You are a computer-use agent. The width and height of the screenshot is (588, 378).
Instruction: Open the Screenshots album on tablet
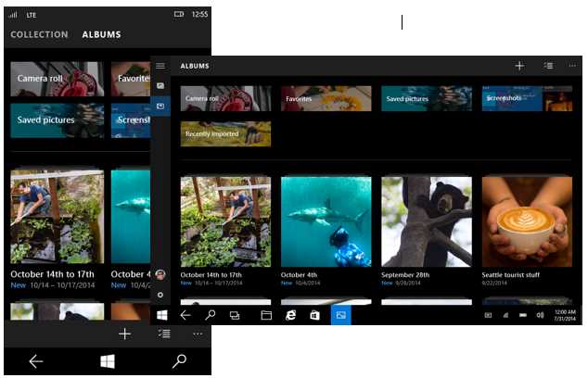[x=527, y=98]
